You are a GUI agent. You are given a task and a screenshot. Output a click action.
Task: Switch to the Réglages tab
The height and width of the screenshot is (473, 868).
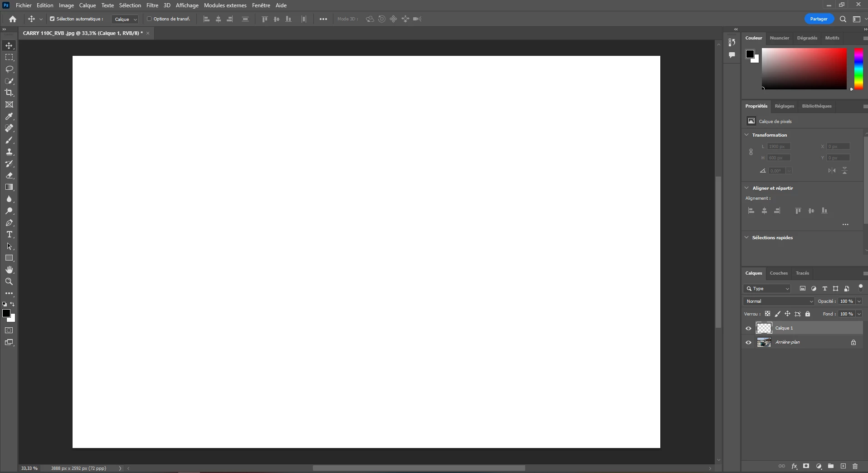785,106
